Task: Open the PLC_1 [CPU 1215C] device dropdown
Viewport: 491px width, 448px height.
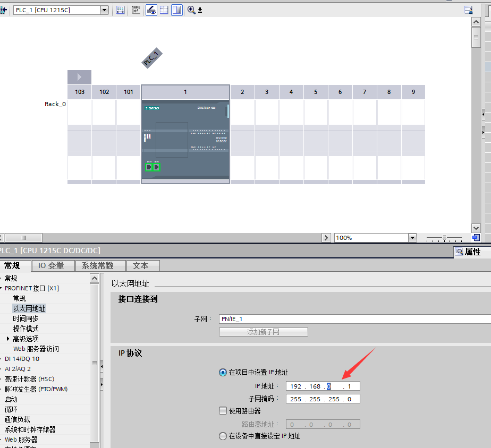Action: pos(104,10)
